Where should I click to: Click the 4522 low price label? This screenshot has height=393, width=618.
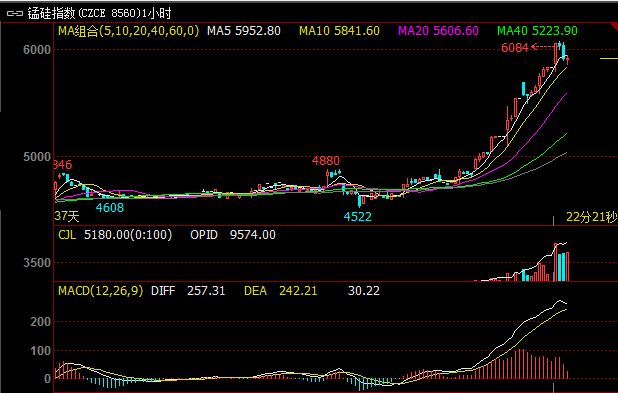point(357,217)
